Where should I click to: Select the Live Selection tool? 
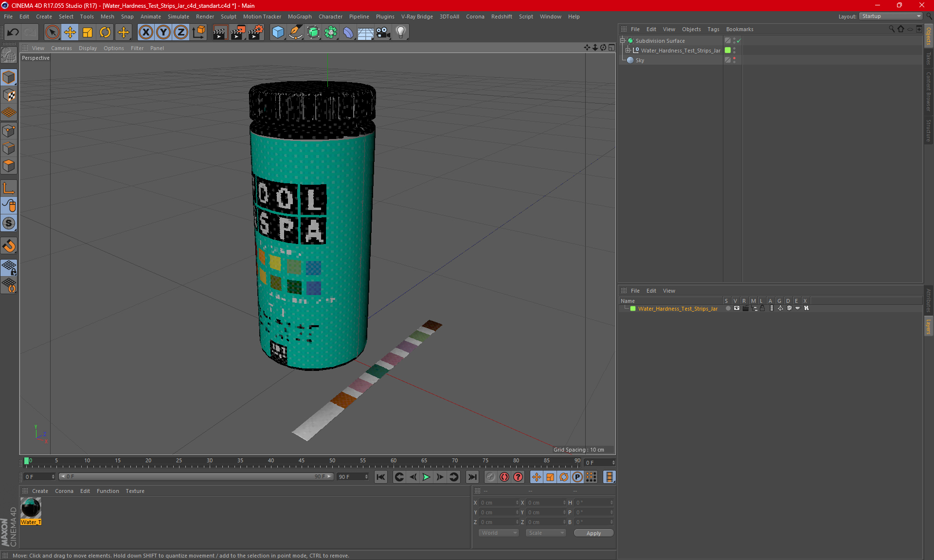click(52, 33)
